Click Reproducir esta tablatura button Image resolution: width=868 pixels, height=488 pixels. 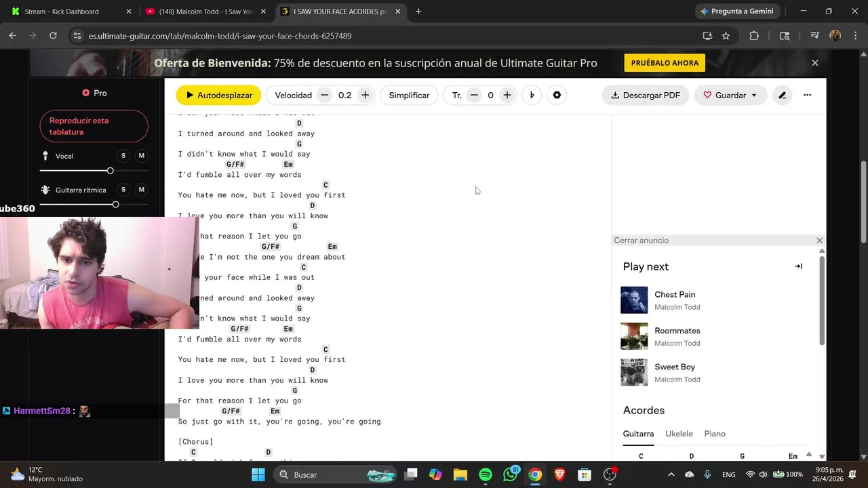94,126
